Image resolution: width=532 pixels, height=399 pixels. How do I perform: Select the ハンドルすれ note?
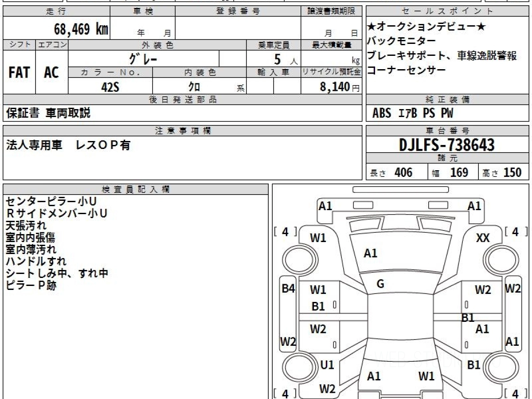pos(36,261)
